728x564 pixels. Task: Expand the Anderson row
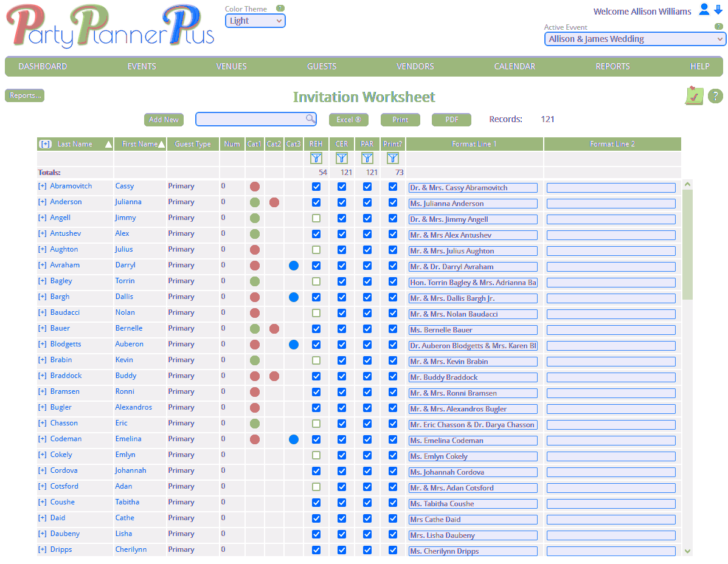pyautogui.click(x=42, y=202)
